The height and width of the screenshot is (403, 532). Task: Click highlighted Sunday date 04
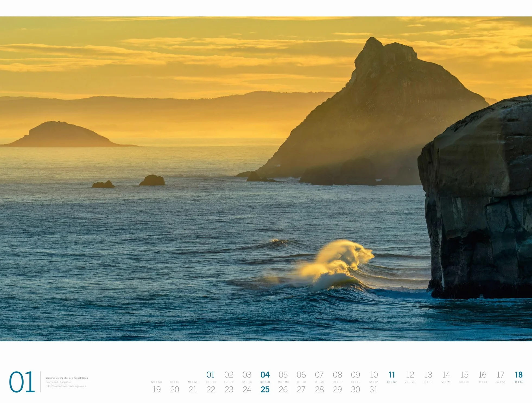click(265, 375)
